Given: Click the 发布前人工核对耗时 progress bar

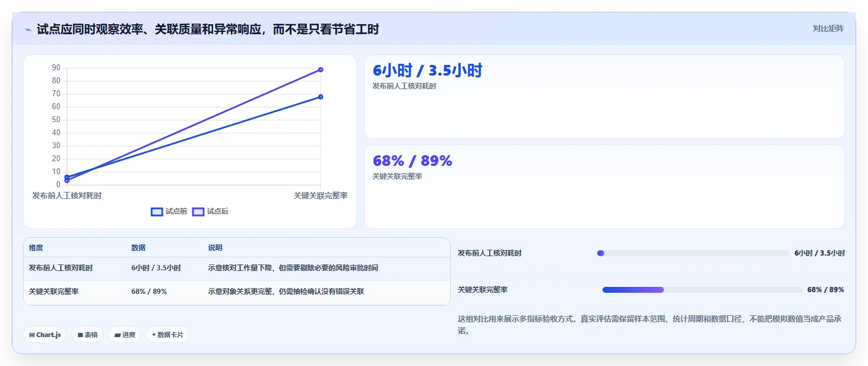Looking at the screenshot, I should pyautogui.click(x=693, y=253).
